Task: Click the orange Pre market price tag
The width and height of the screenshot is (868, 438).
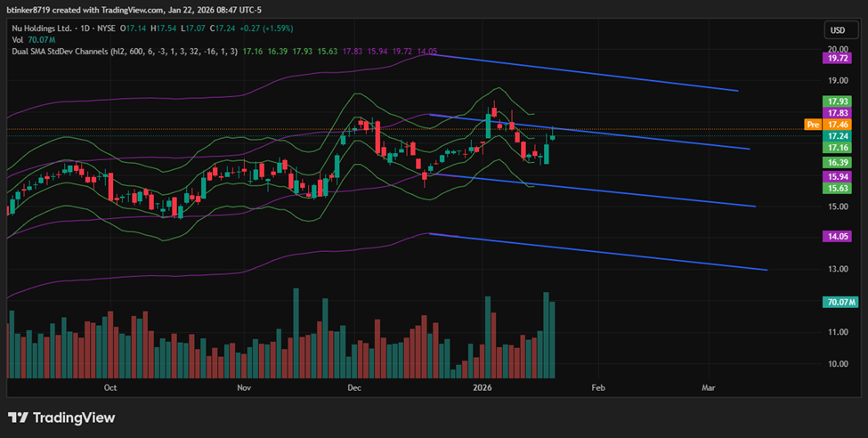Action: pos(811,125)
